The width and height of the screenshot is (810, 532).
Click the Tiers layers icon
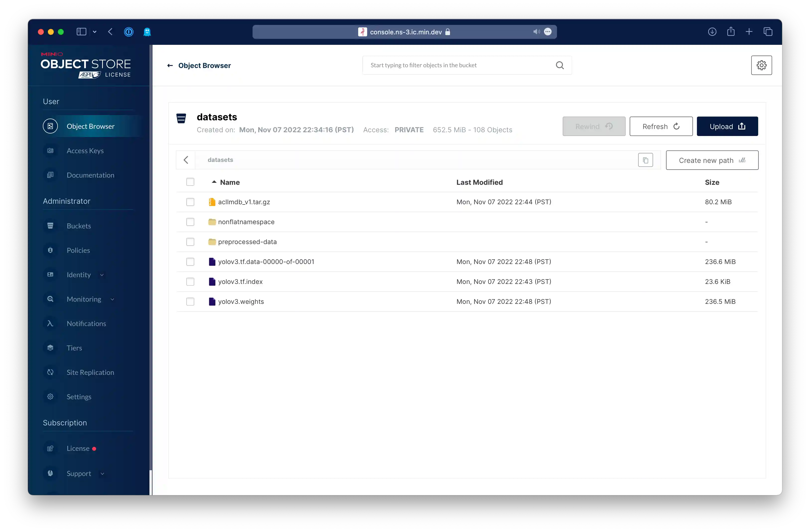pos(50,348)
